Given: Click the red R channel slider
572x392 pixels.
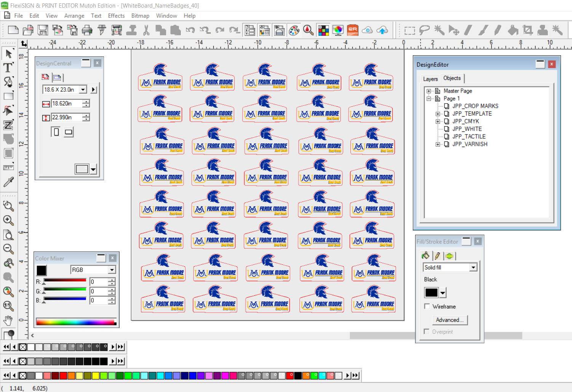Looking at the screenshot, I should 65,281.
